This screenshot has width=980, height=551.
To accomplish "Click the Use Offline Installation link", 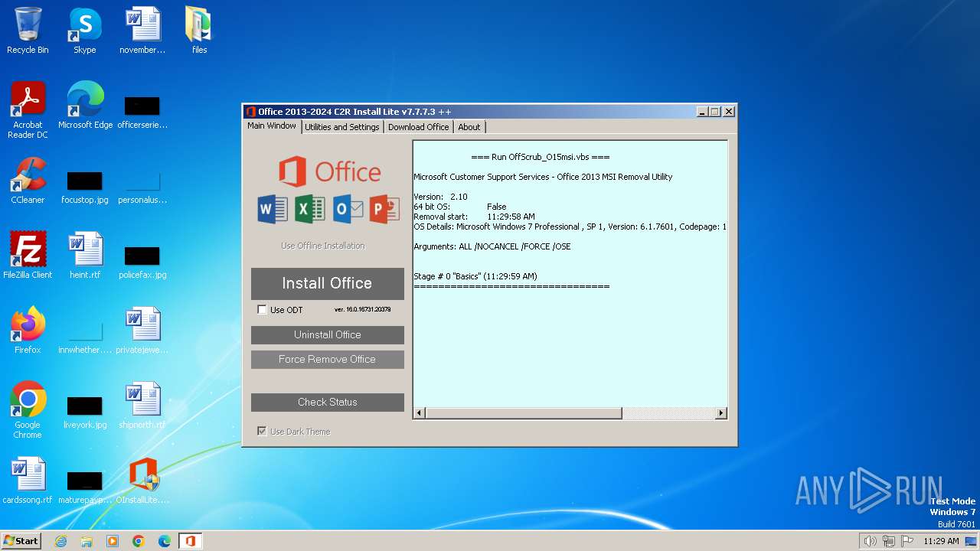I will pyautogui.click(x=323, y=246).
